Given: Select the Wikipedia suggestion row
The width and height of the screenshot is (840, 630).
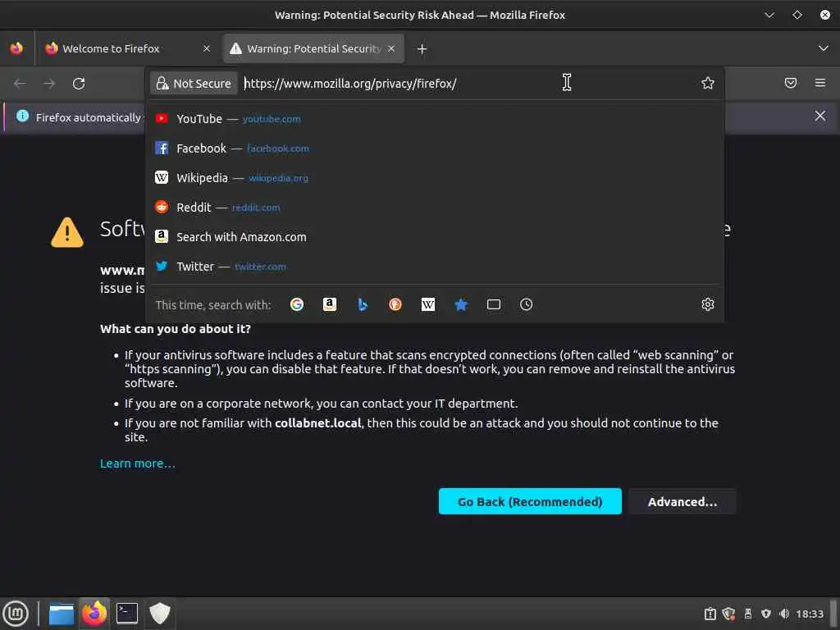Looking at the screenshot, I should (x=435, y=178).
